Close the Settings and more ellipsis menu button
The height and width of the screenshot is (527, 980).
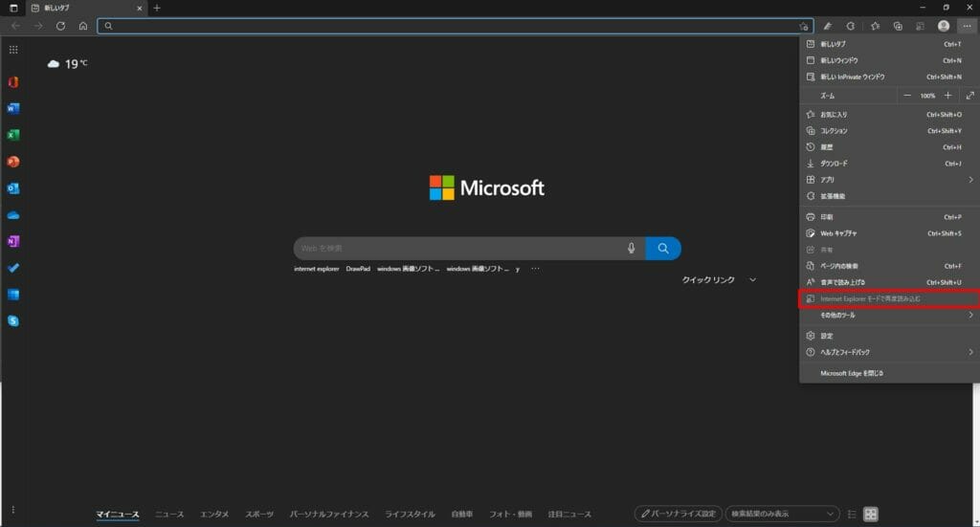click(x=967, y=26)
